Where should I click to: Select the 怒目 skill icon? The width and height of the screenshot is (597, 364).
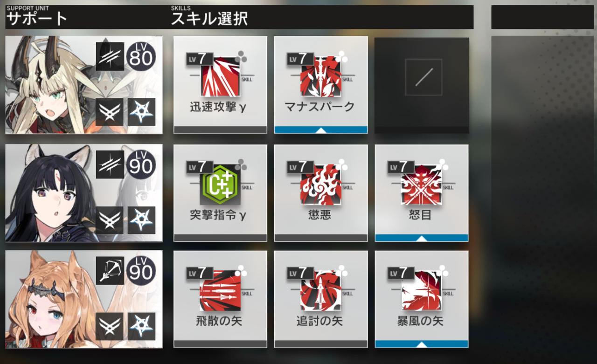[422, 184]
